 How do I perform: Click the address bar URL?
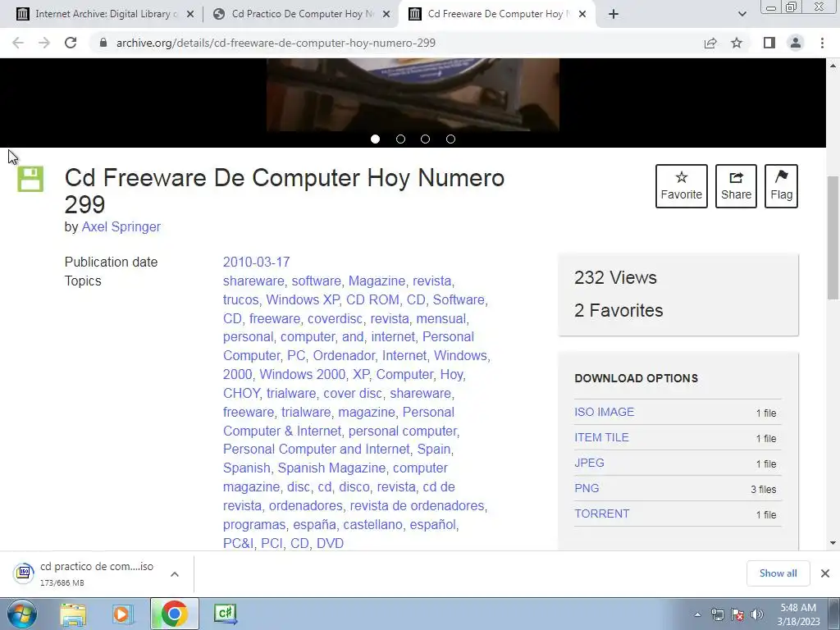276,43
